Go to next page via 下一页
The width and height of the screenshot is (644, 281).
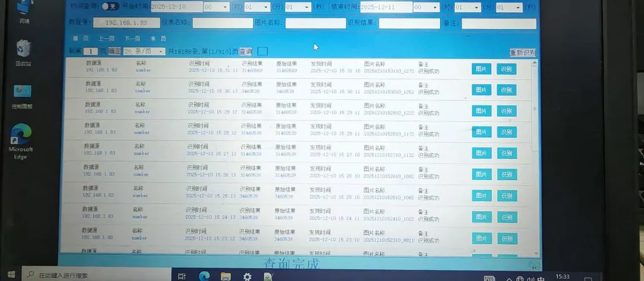[132, 39]
